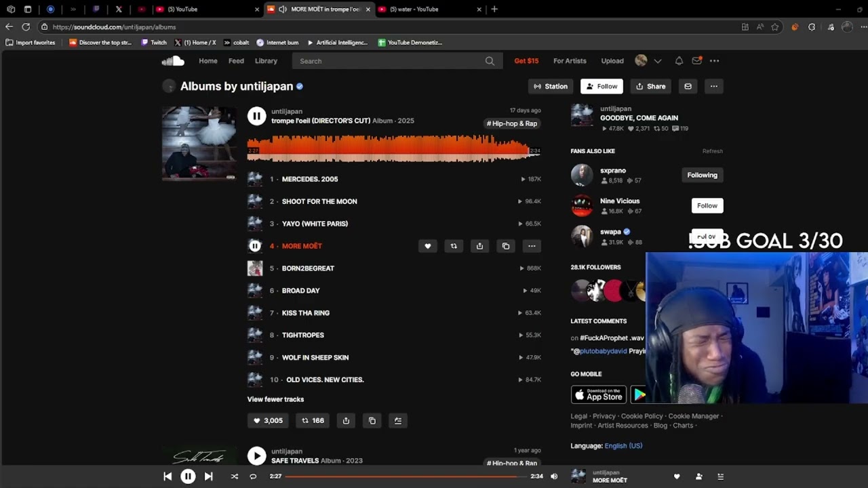Open the more options menu in top navigation

click(x=714, y=61)
